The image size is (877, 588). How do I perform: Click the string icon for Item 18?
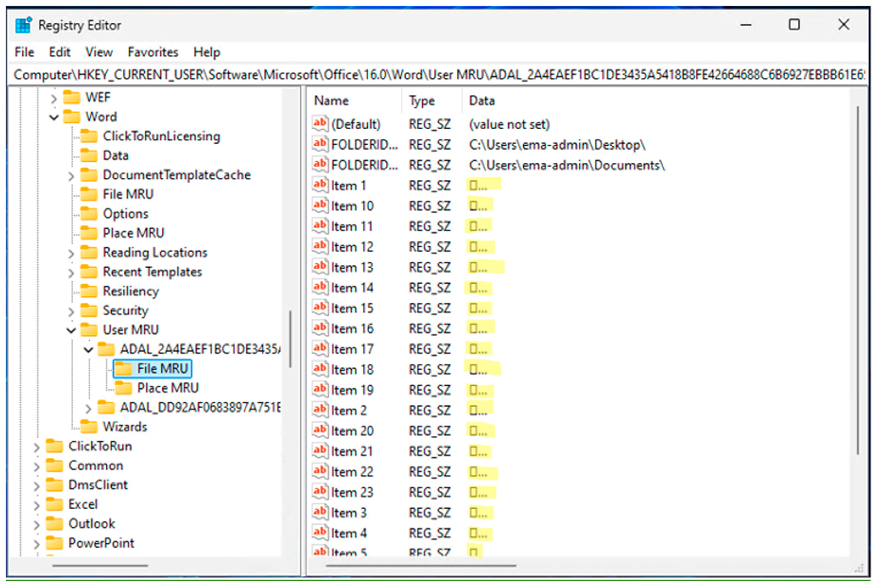click(320, 369)
